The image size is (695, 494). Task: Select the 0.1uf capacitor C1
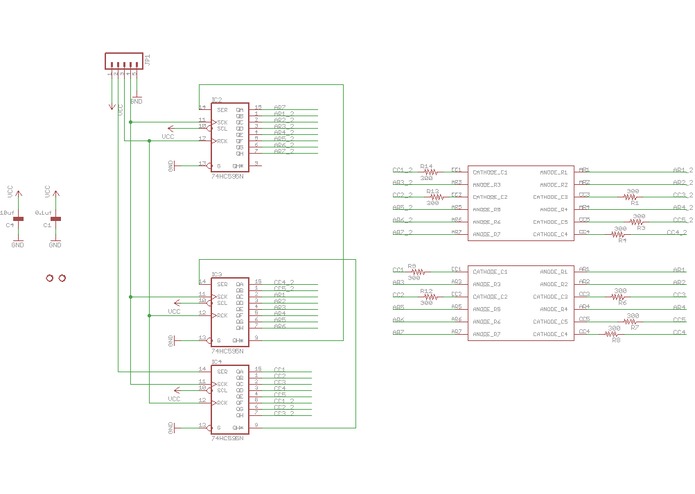tap(55, 219)
